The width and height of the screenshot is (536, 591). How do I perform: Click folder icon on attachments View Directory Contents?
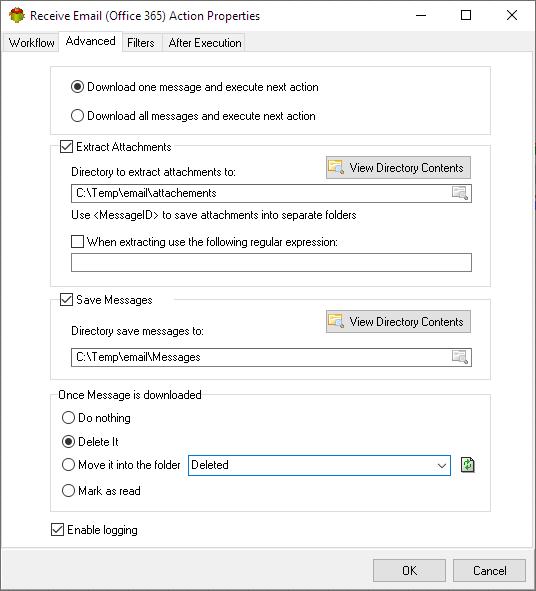pos(335,167)
